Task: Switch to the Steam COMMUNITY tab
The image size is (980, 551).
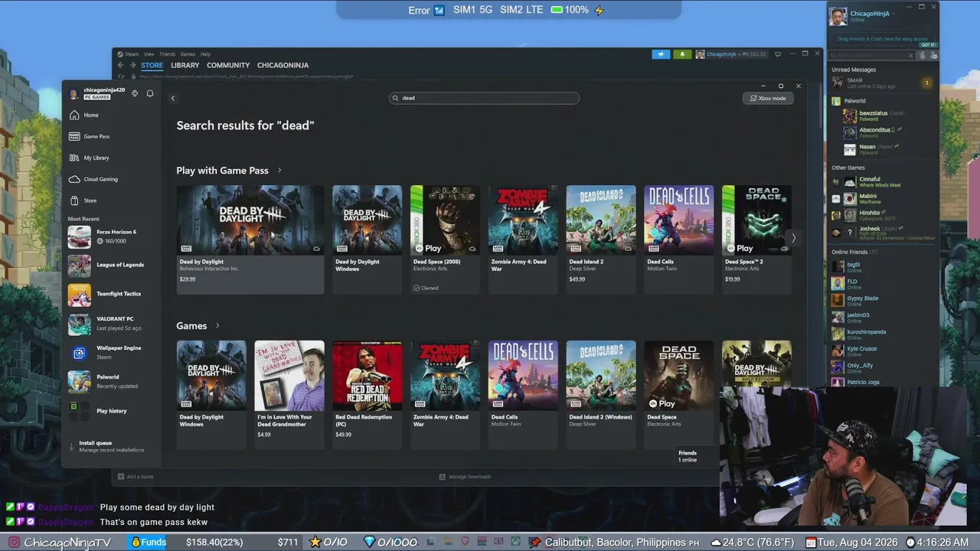Action: [x=228, y=65]
